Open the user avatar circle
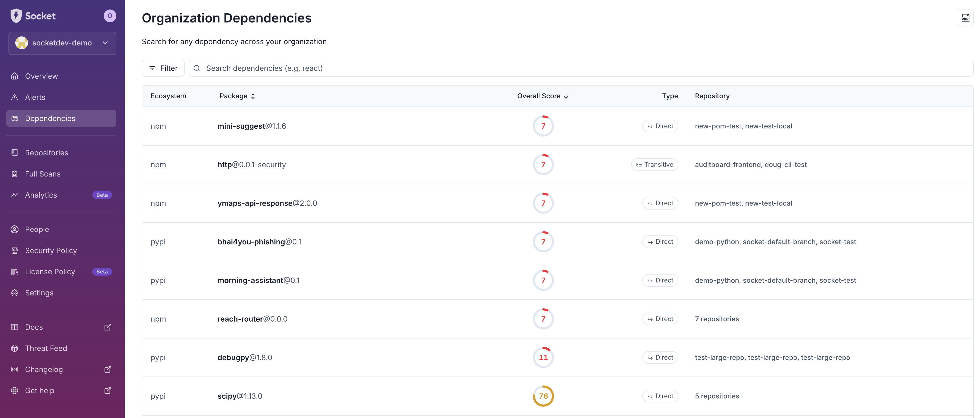980x418 pixels. [110, 16]
